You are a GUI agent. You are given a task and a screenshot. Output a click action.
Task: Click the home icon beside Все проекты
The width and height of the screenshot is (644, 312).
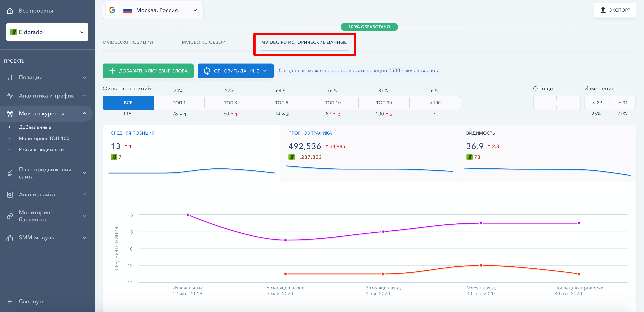(x=10, y=11)
